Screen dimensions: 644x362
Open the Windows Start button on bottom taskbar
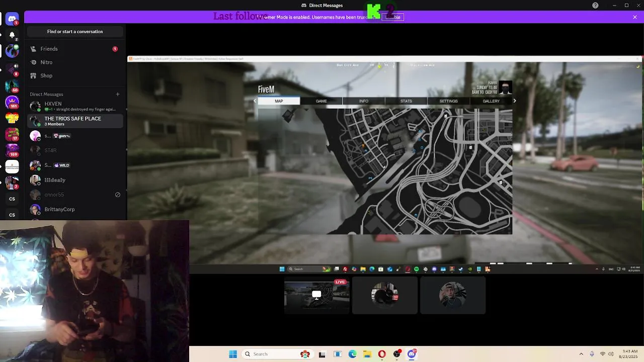tap(233, 354)
